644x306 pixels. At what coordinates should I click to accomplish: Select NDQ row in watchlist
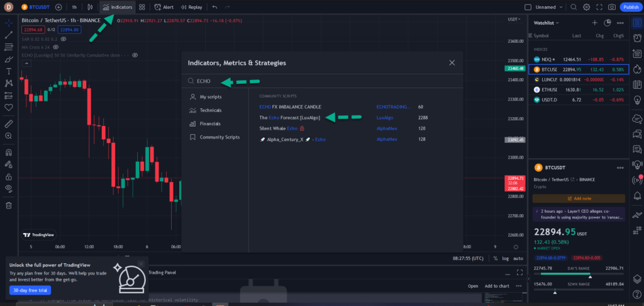coord(579,59)
